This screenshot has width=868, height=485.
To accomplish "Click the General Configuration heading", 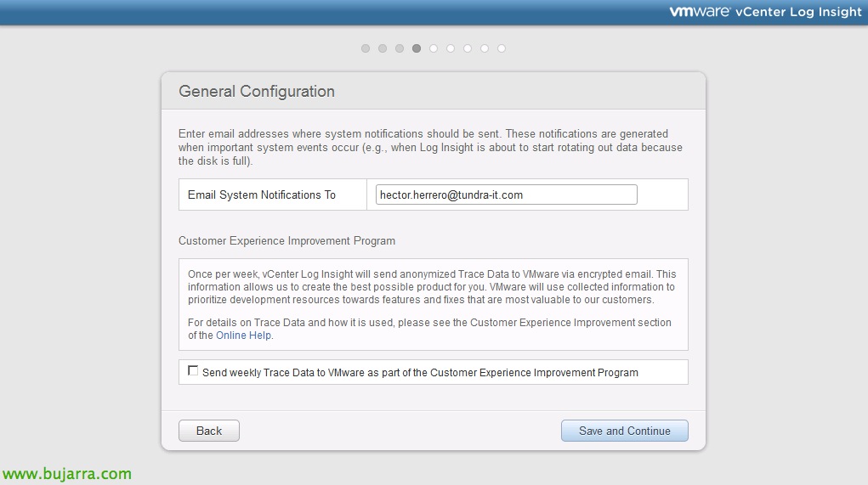I will pos(256,91).
